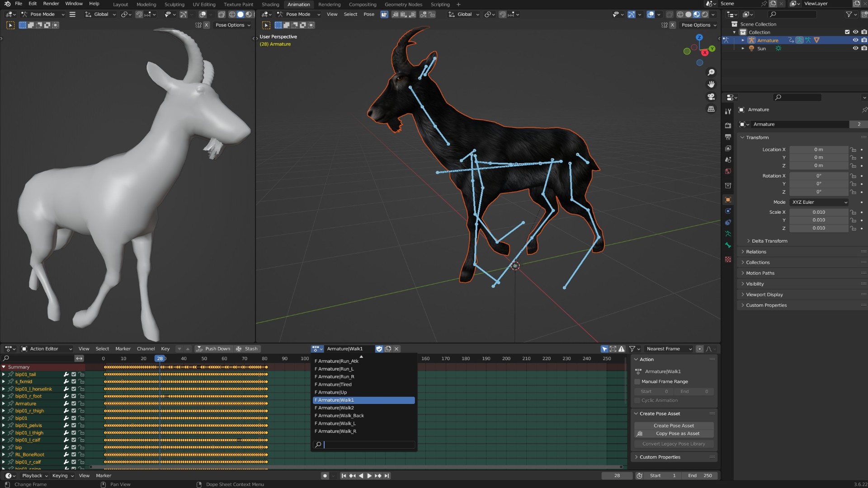Viewport: 868px width, 488px height.
Task: Choose Armature|Tired action in the list
Action: tap(364, 385)
